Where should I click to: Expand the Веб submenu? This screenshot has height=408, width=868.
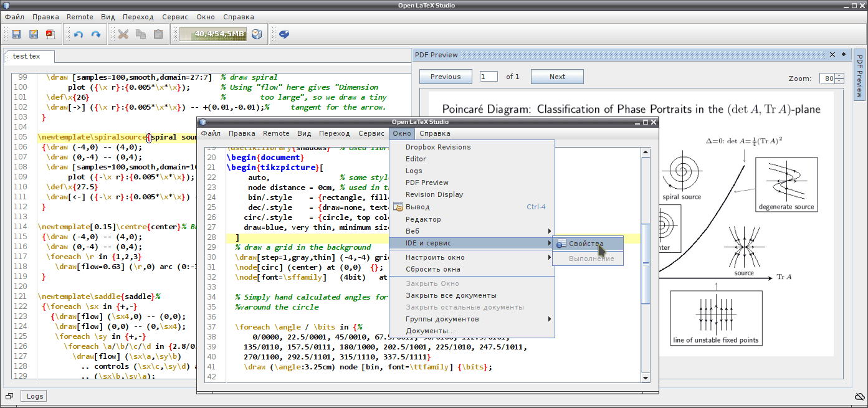point(472,231)
